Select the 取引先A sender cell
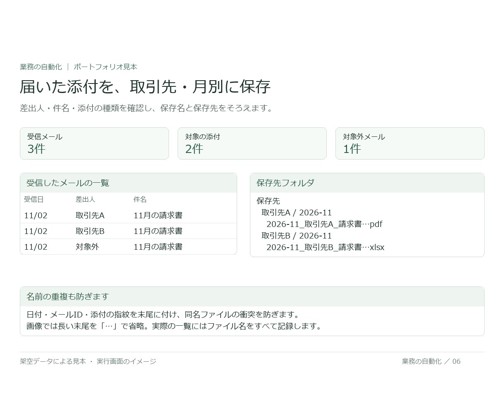Screen dimensions: 504x420 pyautogui.click(x=90, y=215)
